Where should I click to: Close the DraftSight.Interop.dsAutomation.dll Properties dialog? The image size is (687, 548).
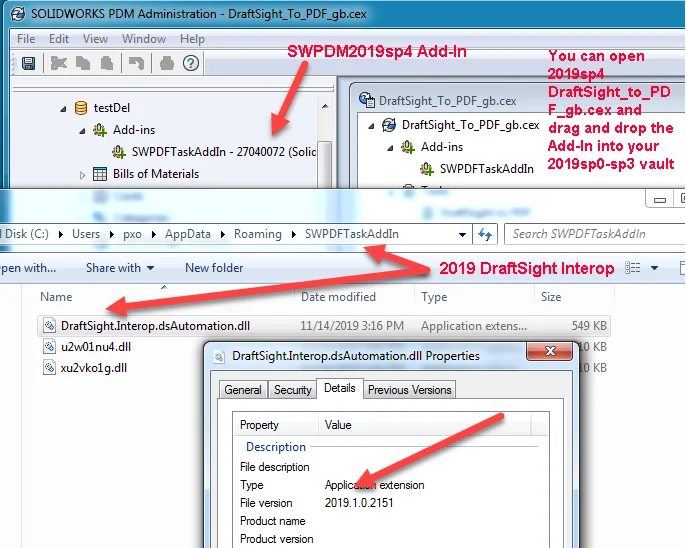tap(550, 350)
